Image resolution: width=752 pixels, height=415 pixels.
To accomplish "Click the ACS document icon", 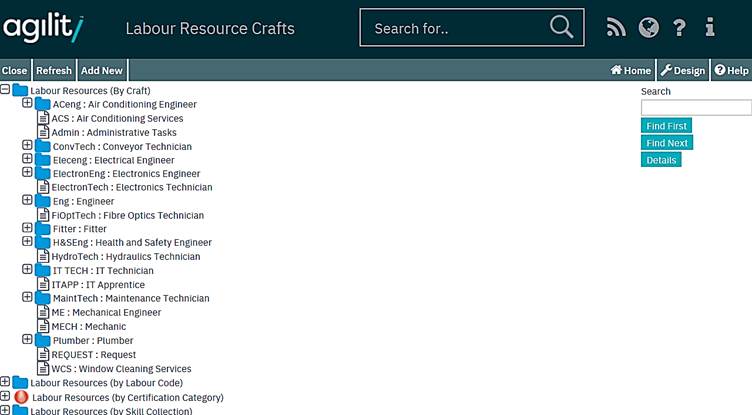I will click(x=43, y=118).
